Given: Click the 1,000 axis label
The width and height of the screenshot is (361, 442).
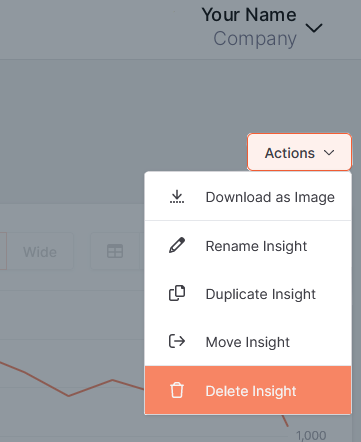Looking at the screenshot, I should coord(311,435).
